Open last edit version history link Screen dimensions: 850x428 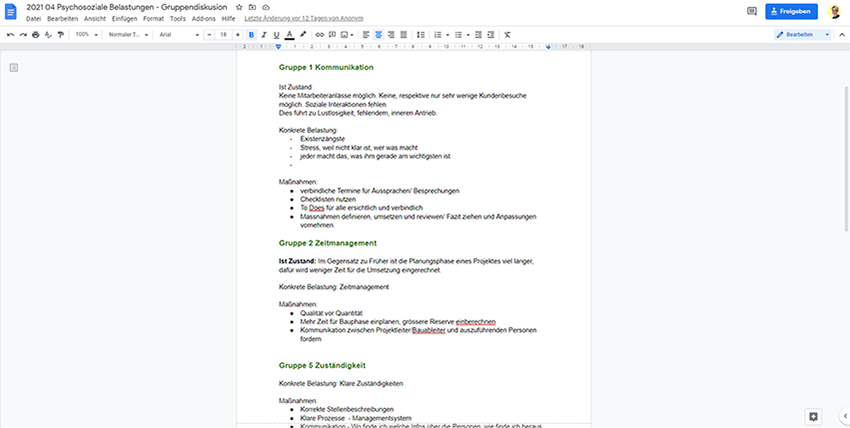click(304, 18)
